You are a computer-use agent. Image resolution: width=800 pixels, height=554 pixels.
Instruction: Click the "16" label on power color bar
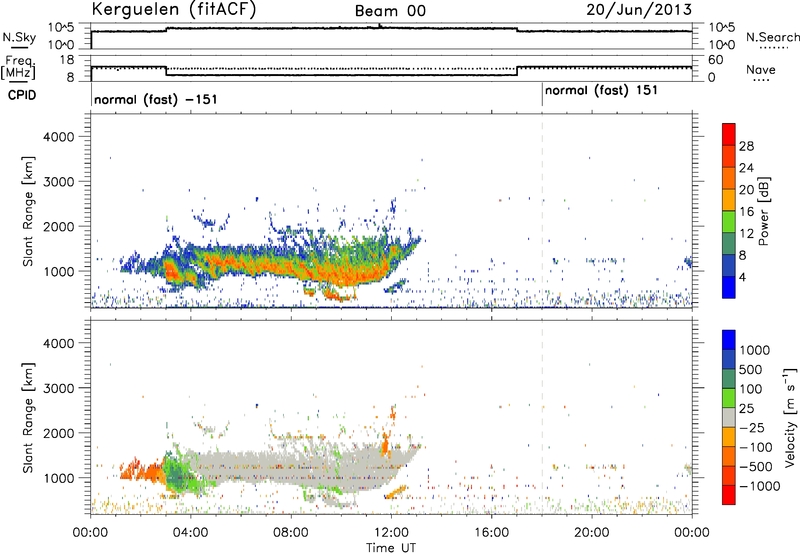pyautogui.click(x=746, y=212)
